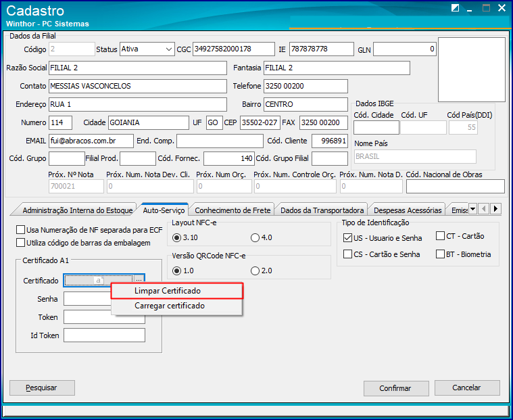Check Utiliza código de barras da embalagem

tap(20, 243)
